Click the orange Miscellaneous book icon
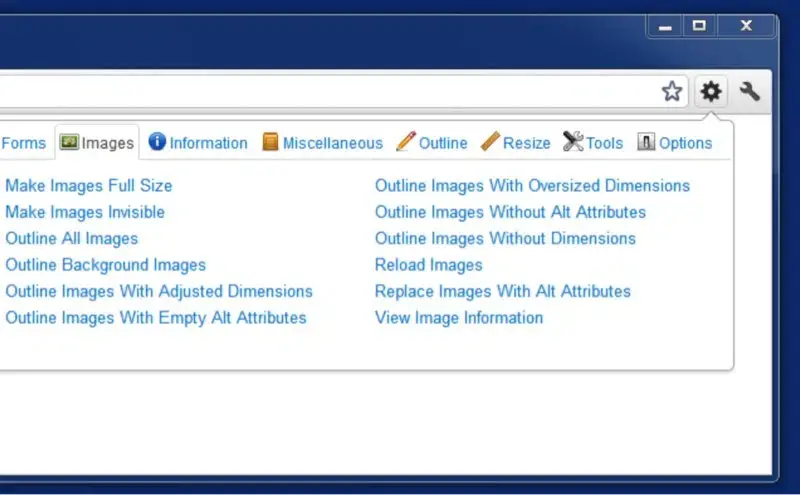The height and width of the screenshot is (495, 800). pyautogui.click(x=270, y=142)
